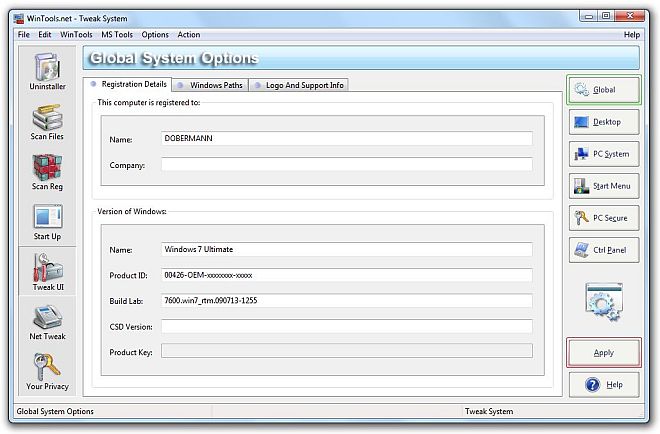
Task: Switch to the Registration Details tab
Action: point(128,84)
